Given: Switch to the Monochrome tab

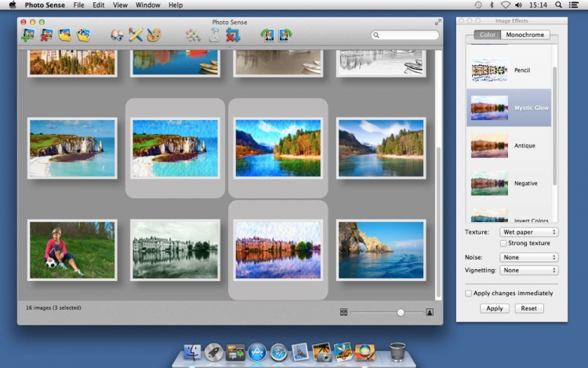Looking at the screenshot, I should [525, 35].
